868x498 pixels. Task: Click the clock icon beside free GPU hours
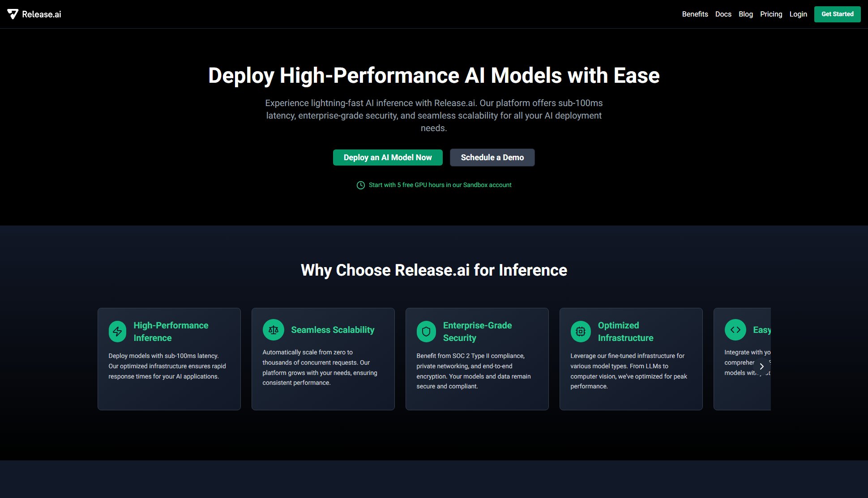pos(361,185)
